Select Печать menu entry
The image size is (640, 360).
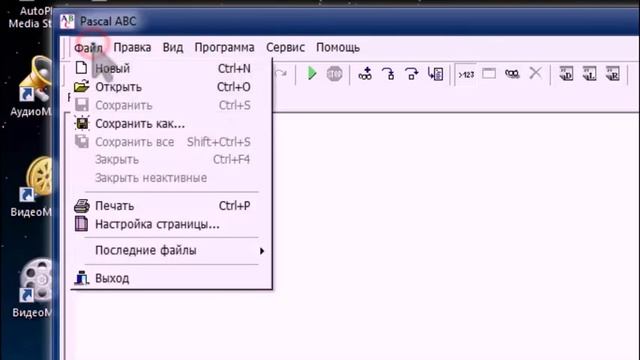coord(171,206)
